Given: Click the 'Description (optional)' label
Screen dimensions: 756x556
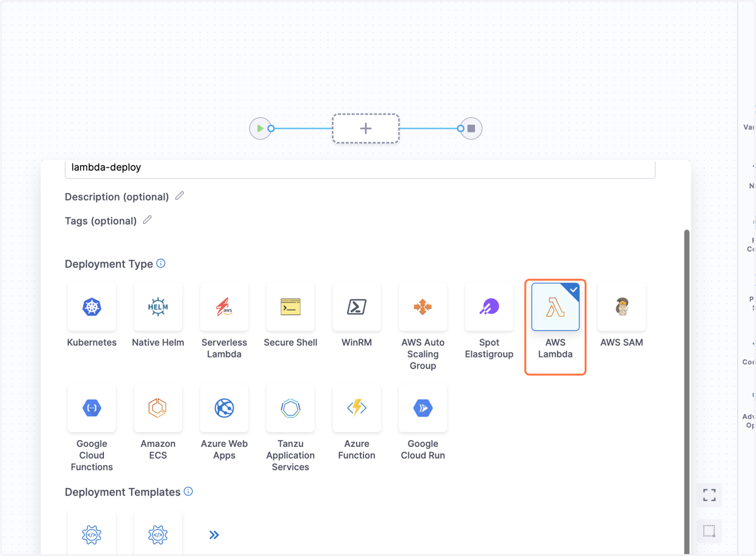Looking at the screenshot, I should coord(117,197).
